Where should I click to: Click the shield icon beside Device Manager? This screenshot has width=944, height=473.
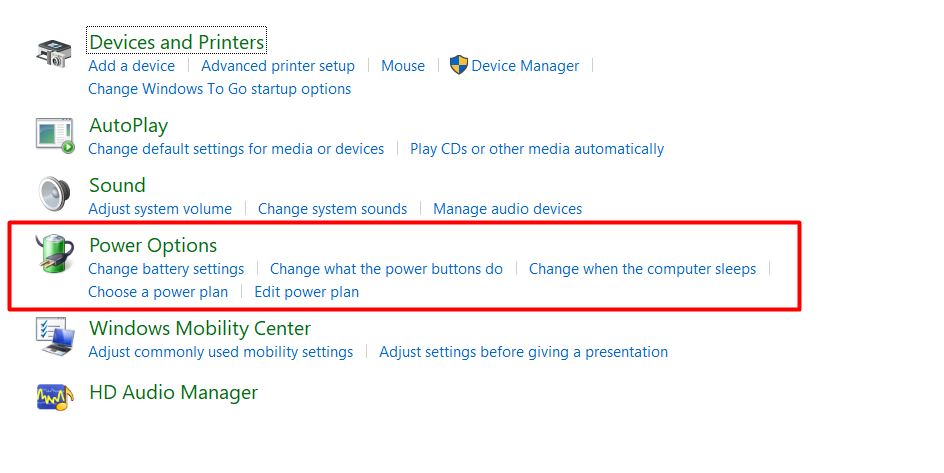459,65
